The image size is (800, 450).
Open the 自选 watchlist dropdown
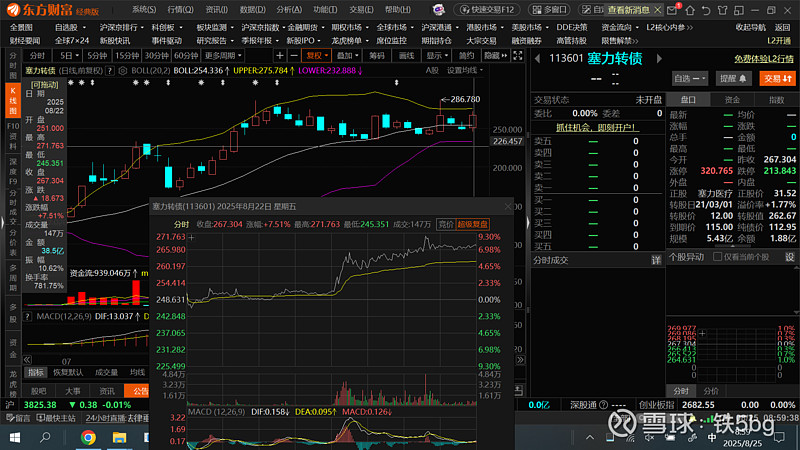[x=688, y=78]
